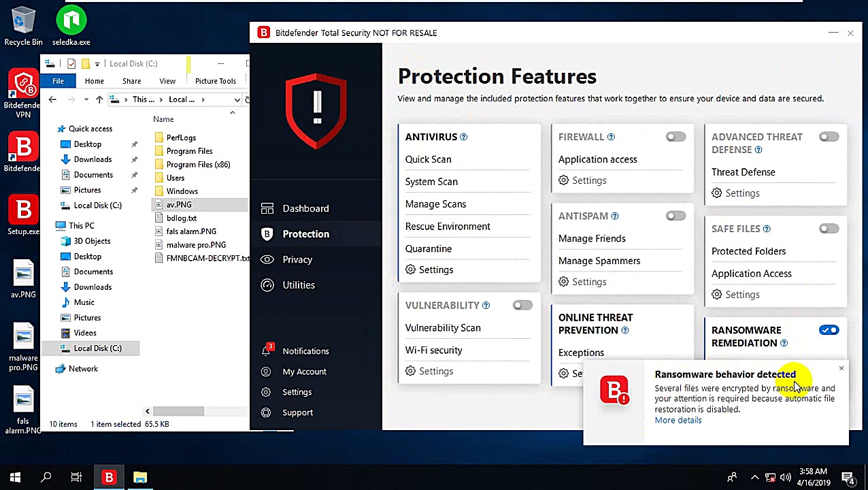Open the Action Center notification icon
The height and width of the screenshot is (490, 868).
(x=848, y=478)
